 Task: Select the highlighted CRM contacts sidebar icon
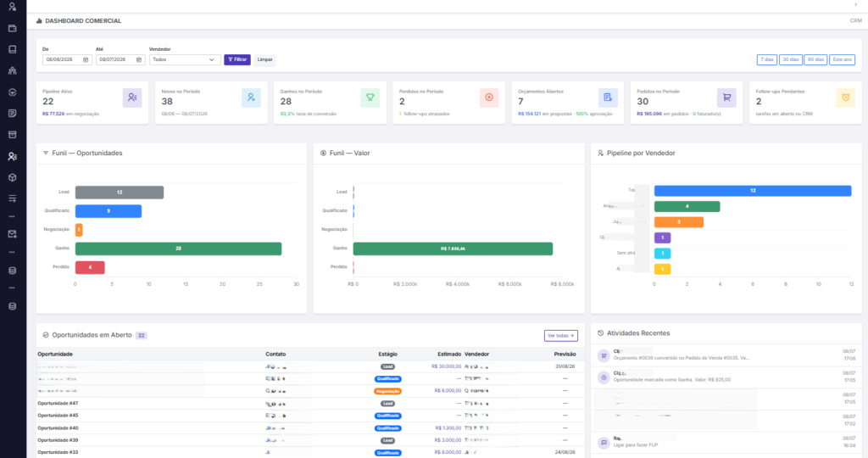tap(12, 157)
